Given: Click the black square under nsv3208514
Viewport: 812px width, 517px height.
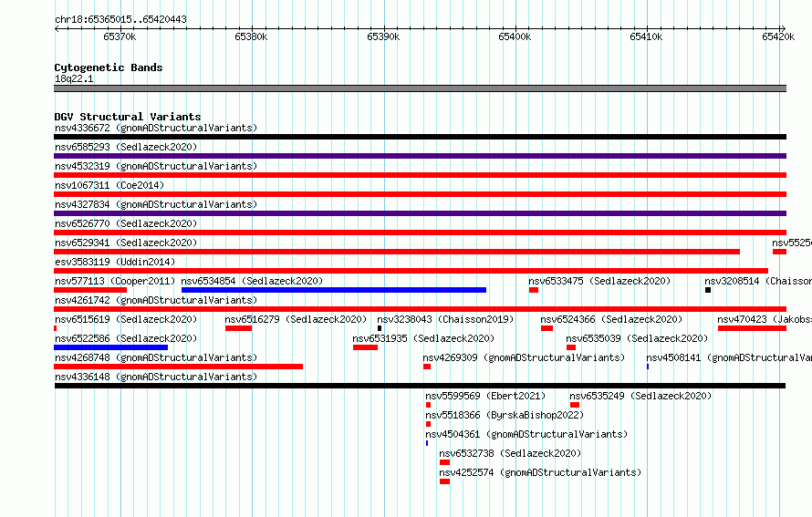Looking at the screenshot, I should [708, 290].
